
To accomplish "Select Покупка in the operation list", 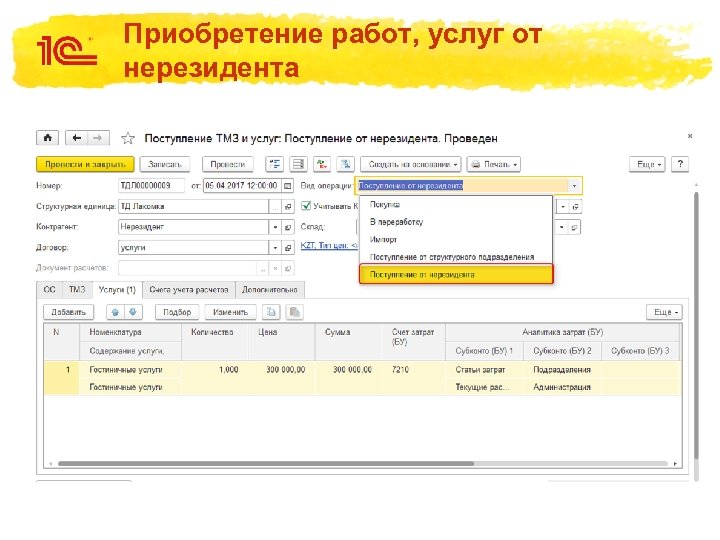I will (456, 204).
